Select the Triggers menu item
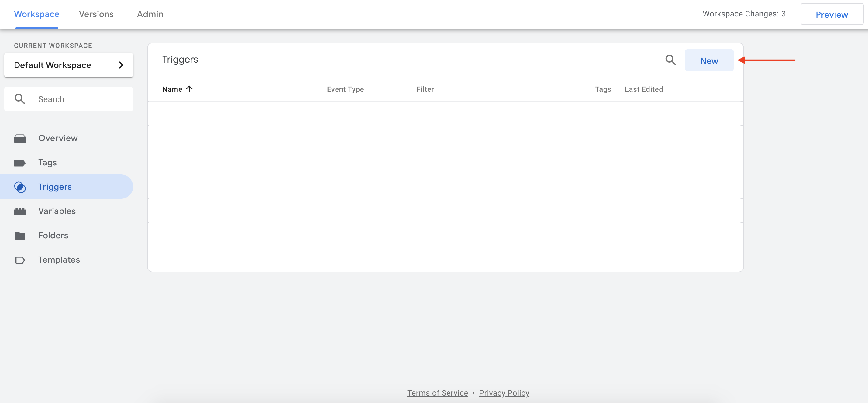Image resolution: width=868 pixels, height=403 pixels. [x=67, y=187]
